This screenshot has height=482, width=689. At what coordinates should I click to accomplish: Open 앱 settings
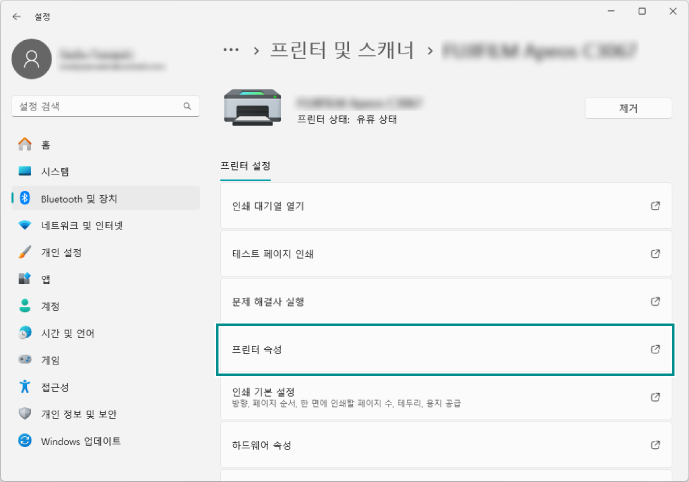[105, 279]
